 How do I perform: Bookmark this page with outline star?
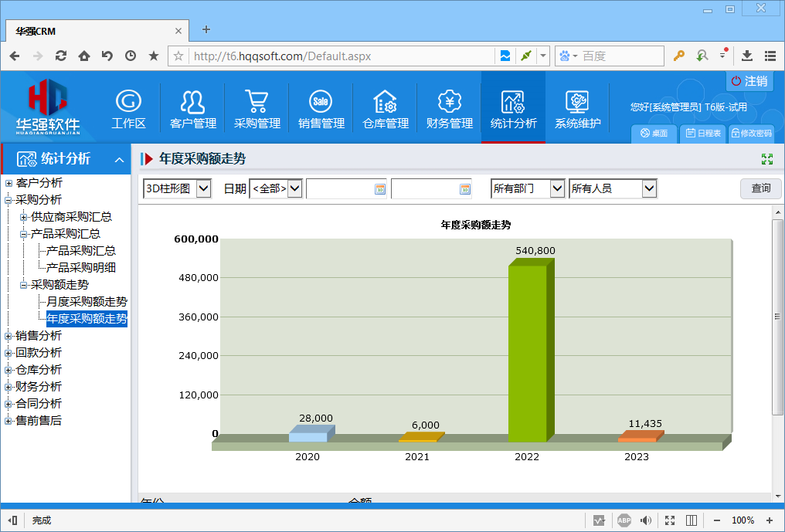178,56
